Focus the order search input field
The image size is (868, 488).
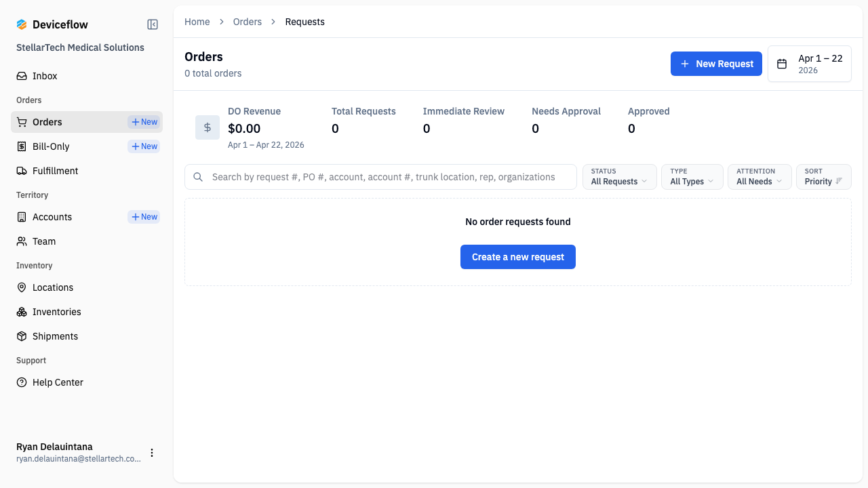[380, 177]
